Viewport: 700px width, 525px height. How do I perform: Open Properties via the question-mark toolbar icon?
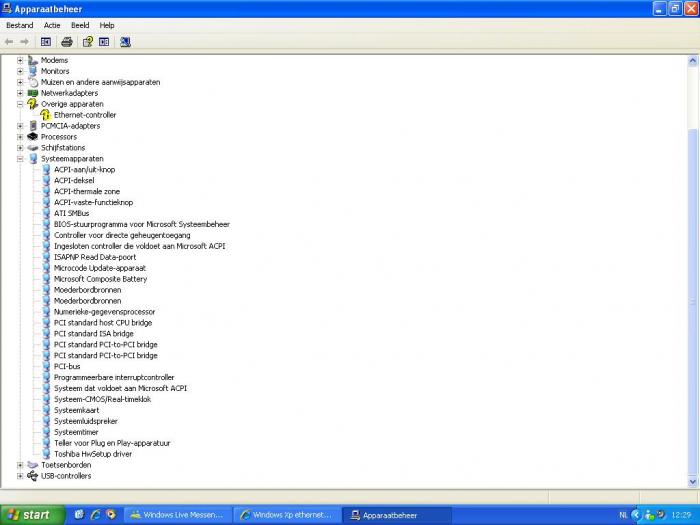click(x=88, y=42)
